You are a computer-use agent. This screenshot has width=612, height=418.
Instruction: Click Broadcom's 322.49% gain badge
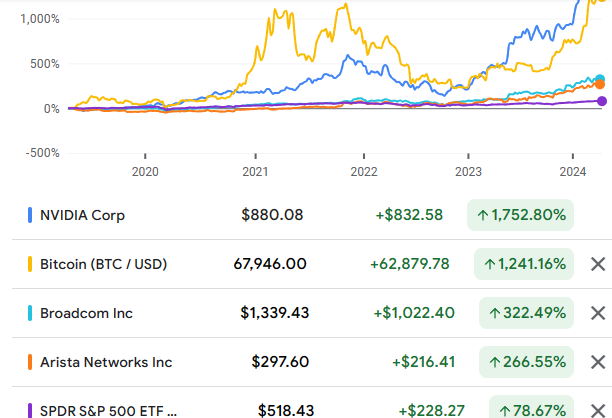coord(527,313)
